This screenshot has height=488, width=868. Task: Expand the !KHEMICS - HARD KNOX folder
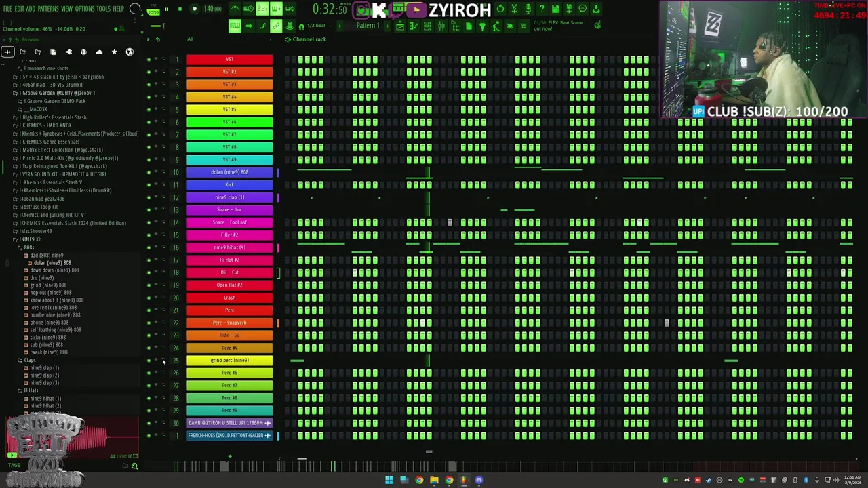pyautogui.click(x=45, y=125)
